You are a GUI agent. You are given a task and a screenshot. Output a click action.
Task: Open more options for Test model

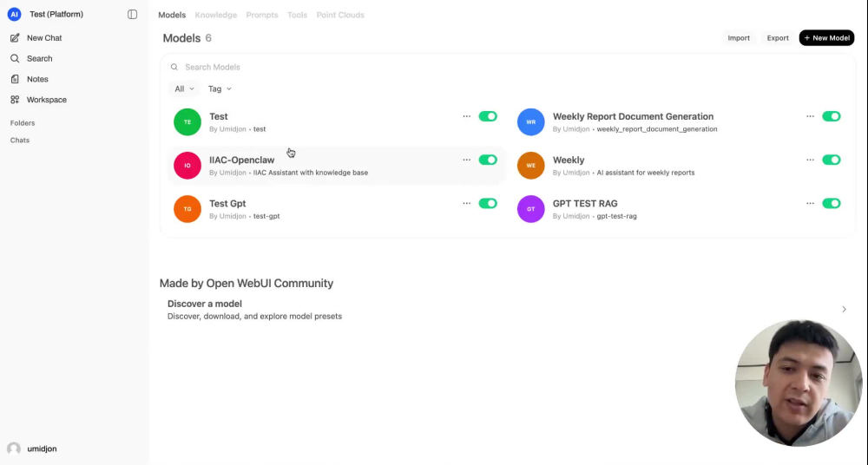467,116
